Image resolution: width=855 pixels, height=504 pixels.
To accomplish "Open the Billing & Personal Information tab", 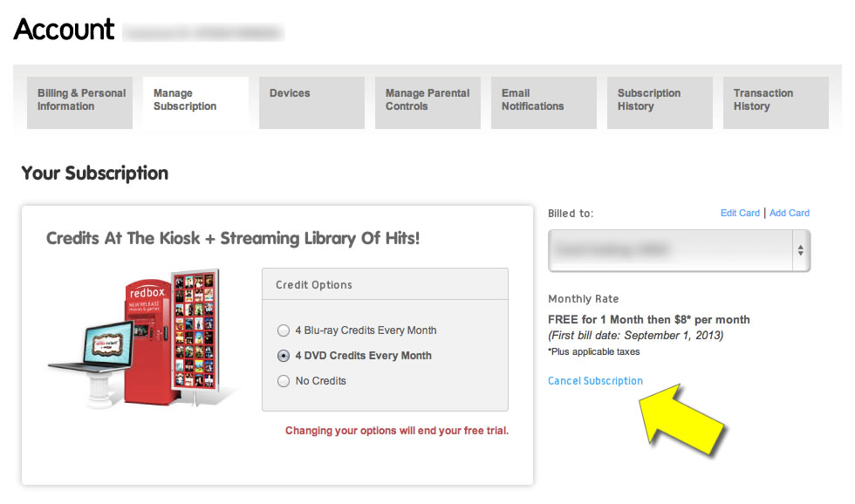I will coord(79,102).
